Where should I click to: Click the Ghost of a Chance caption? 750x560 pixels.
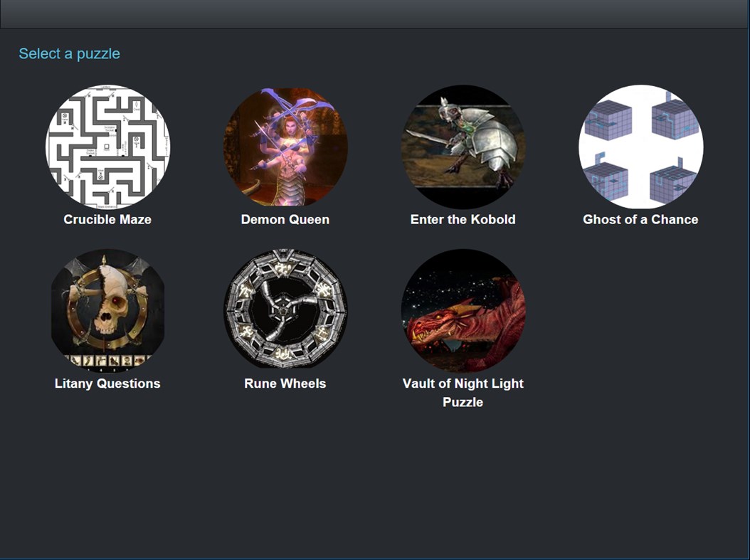pos(641,219)
